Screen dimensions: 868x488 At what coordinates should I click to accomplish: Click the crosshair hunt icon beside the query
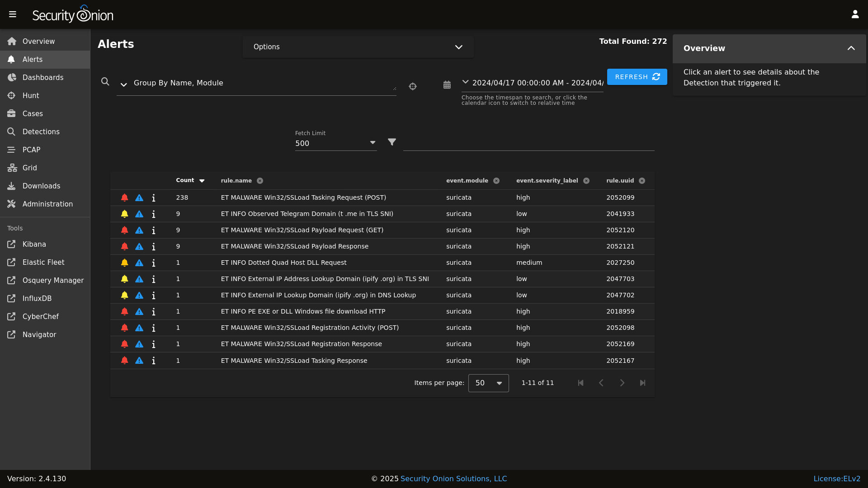413,86
